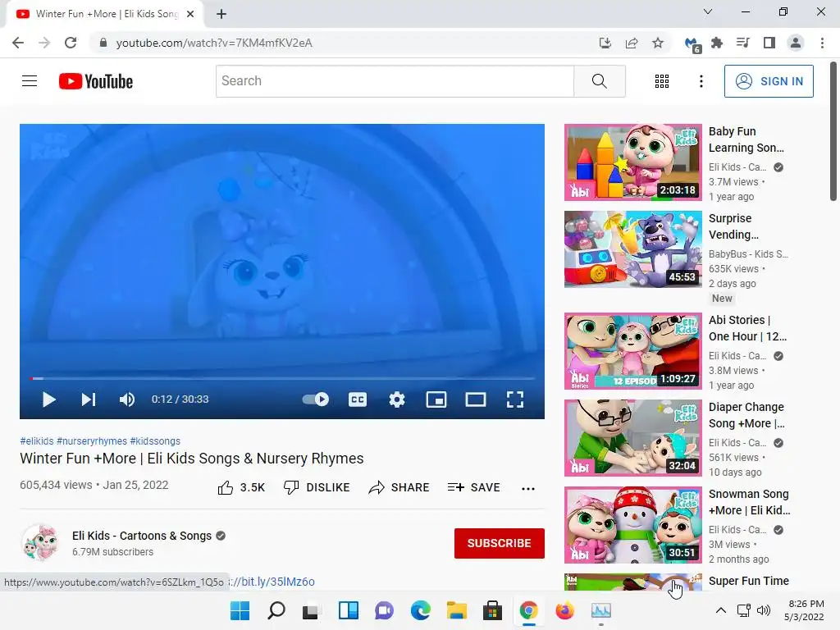Save video to playlist
The height and width of the screenshot is (630, 840).
[x=474, y=487]
